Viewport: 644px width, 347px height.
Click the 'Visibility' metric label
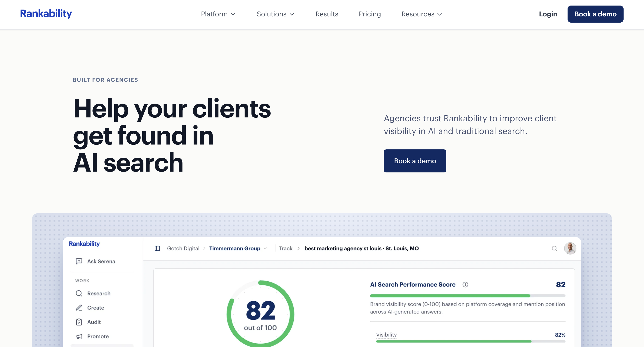point(386,335)
